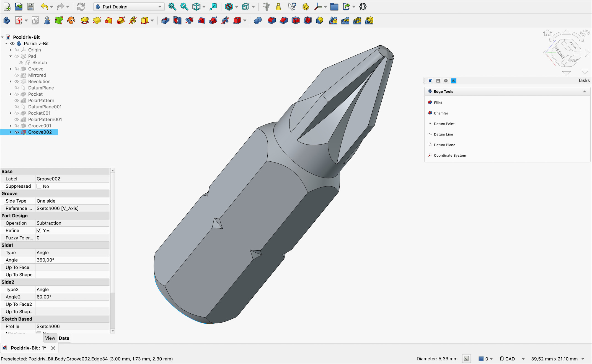Open the Measure caliper tool
Screen dimensions: 592x364
coord(267,7)
